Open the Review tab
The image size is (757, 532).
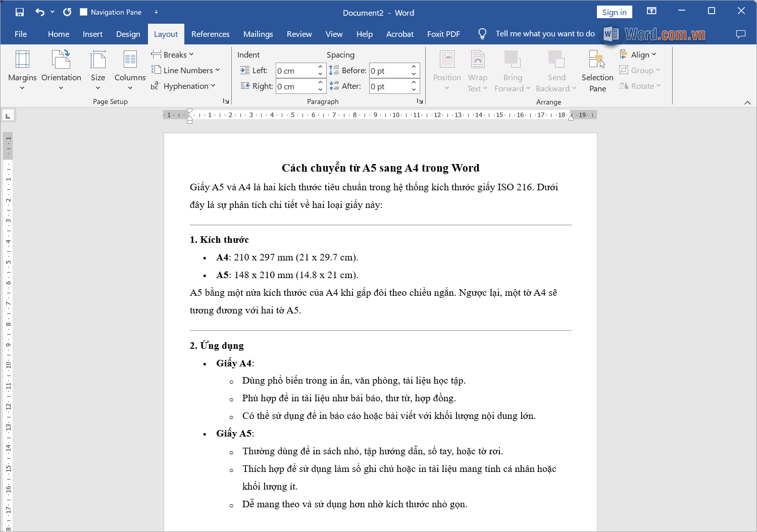coord(299,34)
